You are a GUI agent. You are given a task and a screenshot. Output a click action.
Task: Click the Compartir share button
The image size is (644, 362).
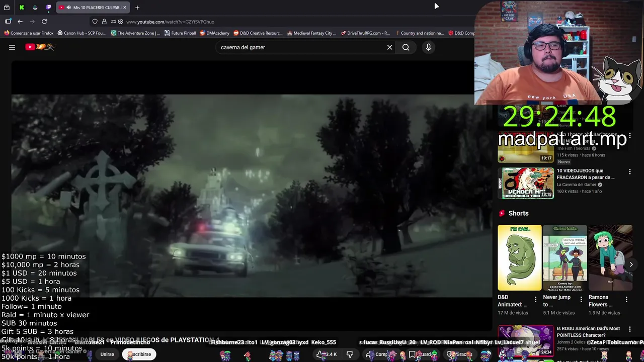(x=381, y=354)
